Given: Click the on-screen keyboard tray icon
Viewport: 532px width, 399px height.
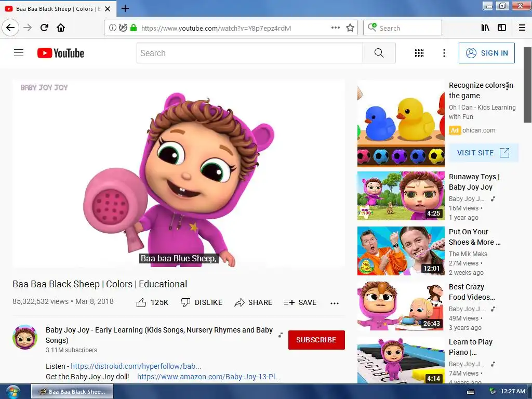Looking at the screenshot, I should point(471,392).
